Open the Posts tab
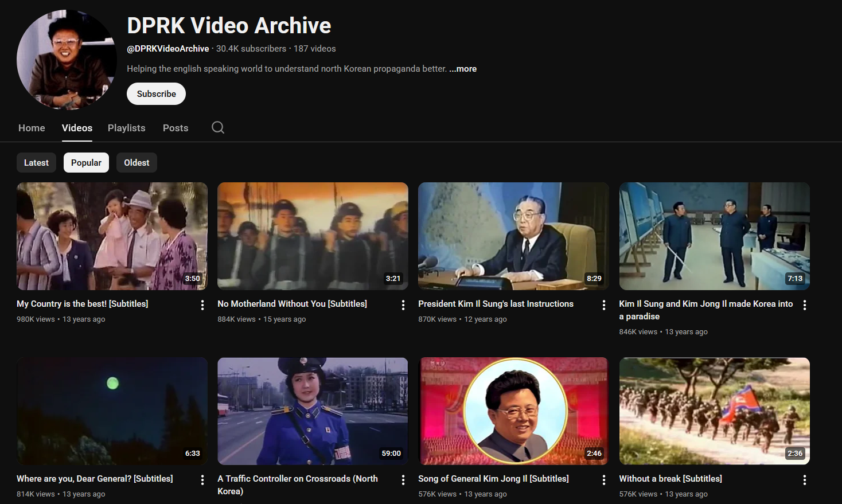This screenshot has height=504, width=842. 176,128
